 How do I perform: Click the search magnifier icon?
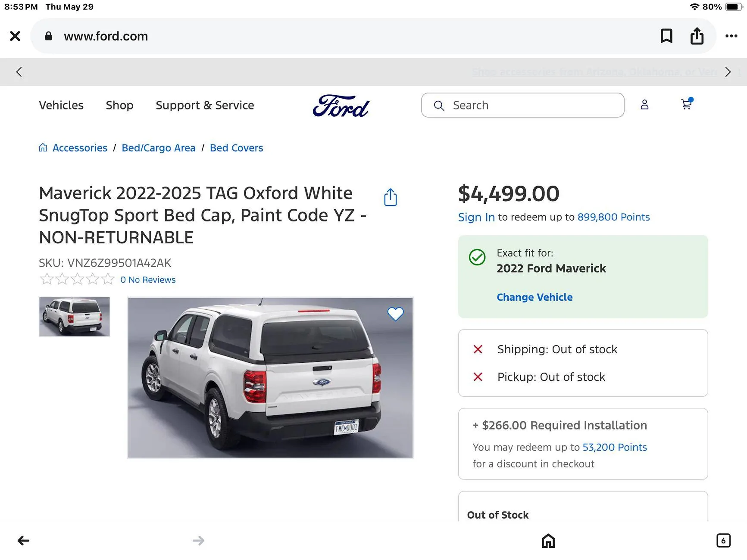[x=439, y=106]
